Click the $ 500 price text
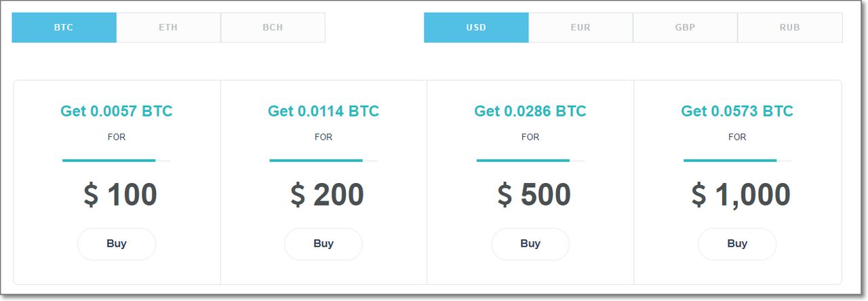The width and height of the screenshot is (868, 301). click(534, 195)
